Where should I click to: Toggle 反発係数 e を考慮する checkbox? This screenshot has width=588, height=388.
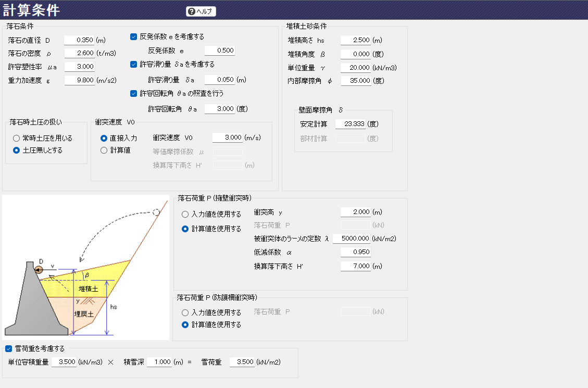click(x=133, y=37)
